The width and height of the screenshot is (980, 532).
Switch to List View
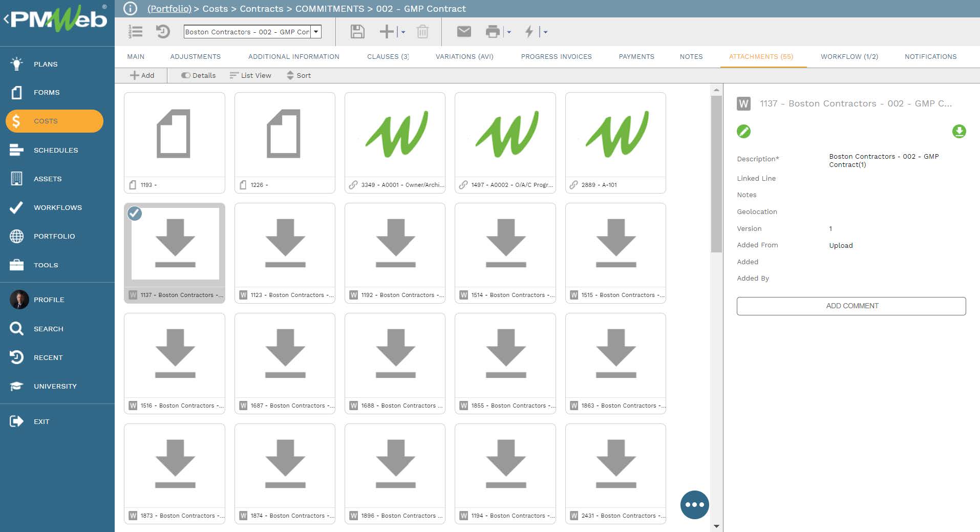point(250,75)
